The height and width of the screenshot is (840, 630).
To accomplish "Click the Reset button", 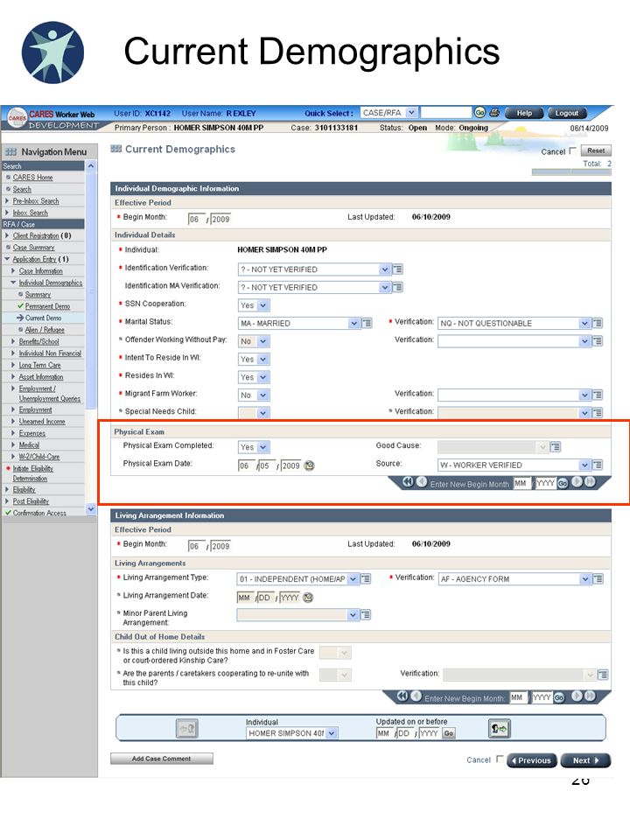I will [x=596, y=150].
